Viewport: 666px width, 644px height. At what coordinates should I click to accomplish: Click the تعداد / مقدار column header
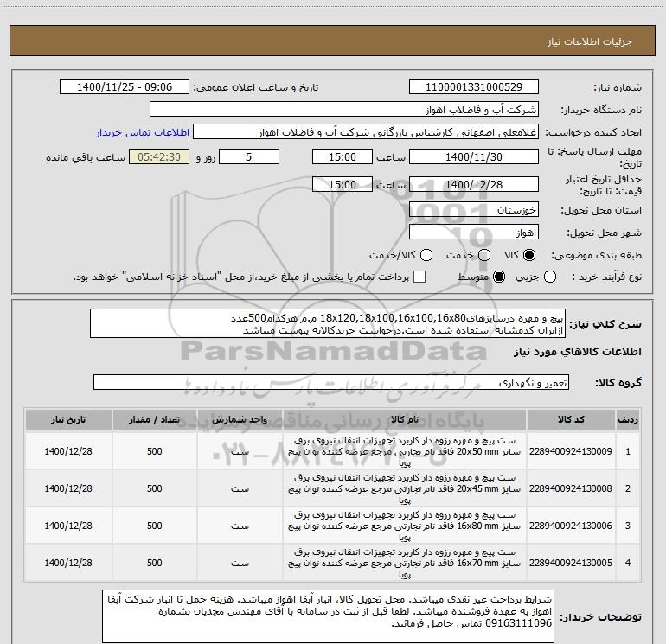[x=155, y=420]
